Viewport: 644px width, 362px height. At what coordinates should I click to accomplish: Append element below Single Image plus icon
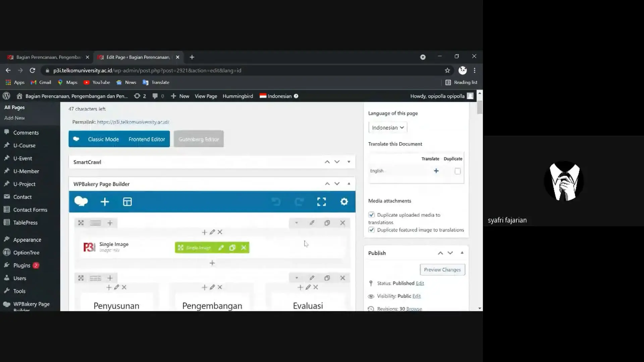pyautogui.click(x=212, y=263)
